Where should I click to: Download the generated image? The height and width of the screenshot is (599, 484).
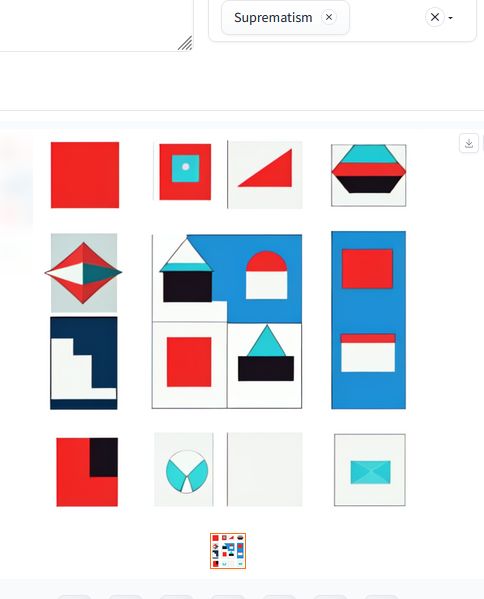coord(469,144)
